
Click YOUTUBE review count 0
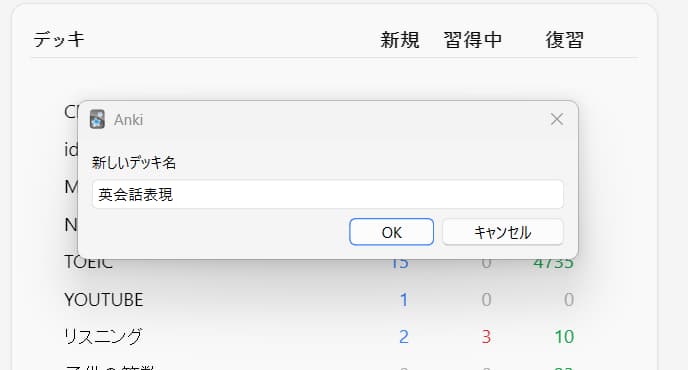coord(569,300)
